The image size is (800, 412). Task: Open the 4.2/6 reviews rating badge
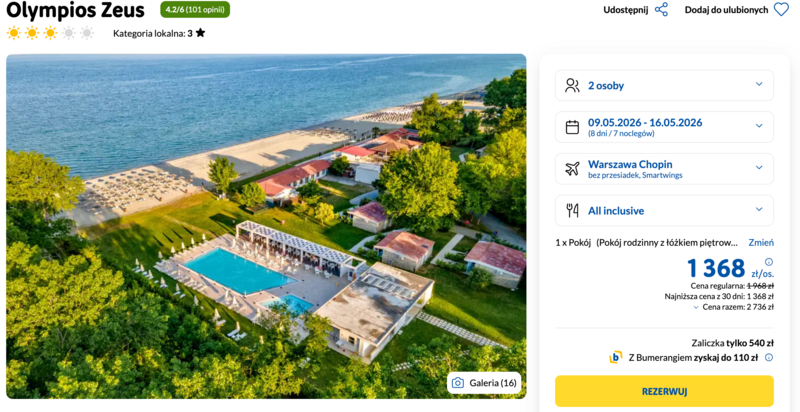pyautogui.click(x=195, y=10)
